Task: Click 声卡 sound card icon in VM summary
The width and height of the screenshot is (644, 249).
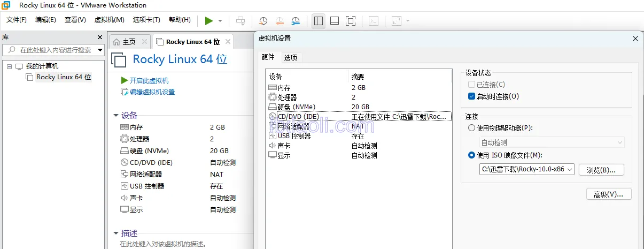Action: click(125, 198)
